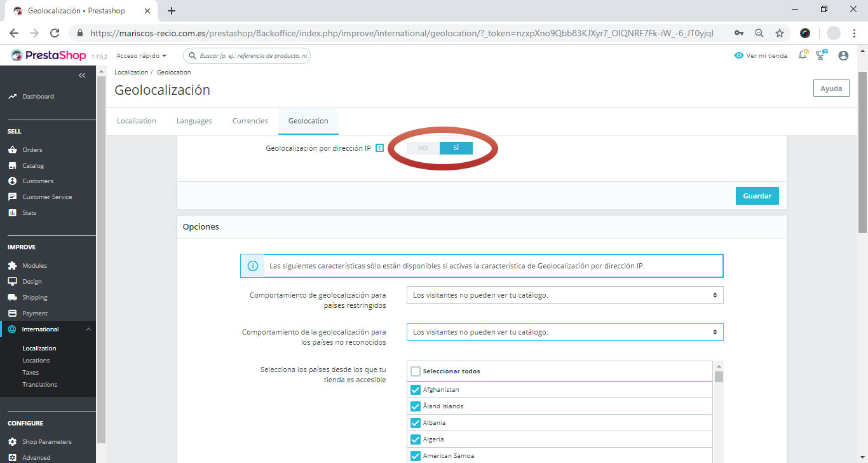The height and width of the screenshot is (463, 868).
Task: Click the Shop Parameters gear icon
Action: [12, 442]
